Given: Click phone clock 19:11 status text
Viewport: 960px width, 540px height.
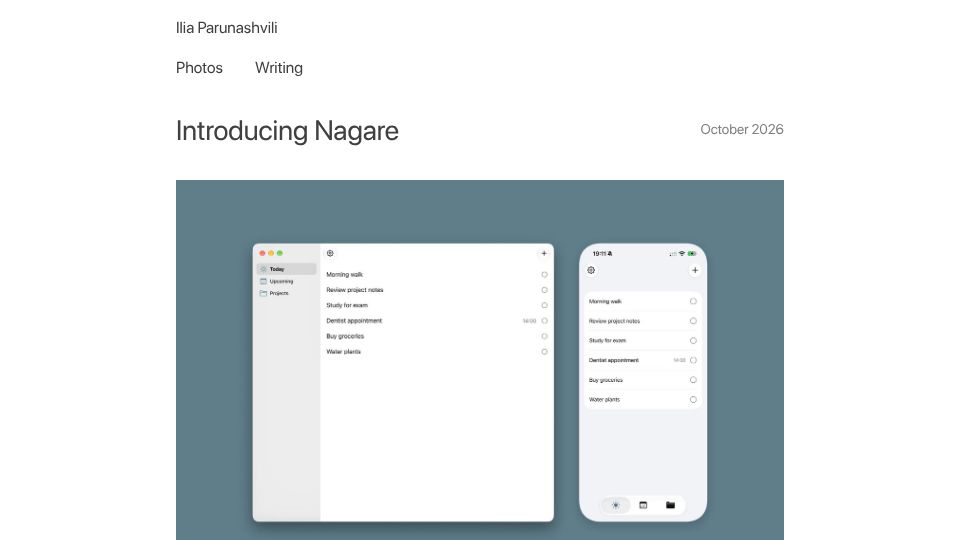Looking at the screenshot, I should pos(599,253).
